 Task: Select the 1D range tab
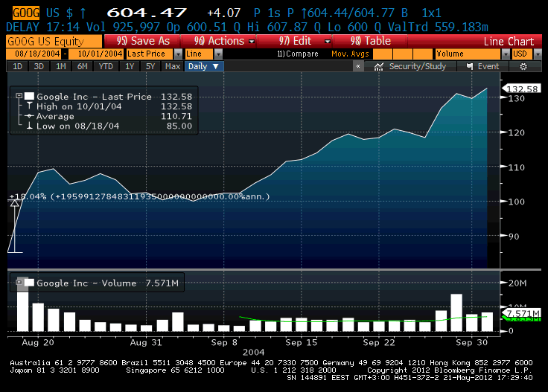17,66
